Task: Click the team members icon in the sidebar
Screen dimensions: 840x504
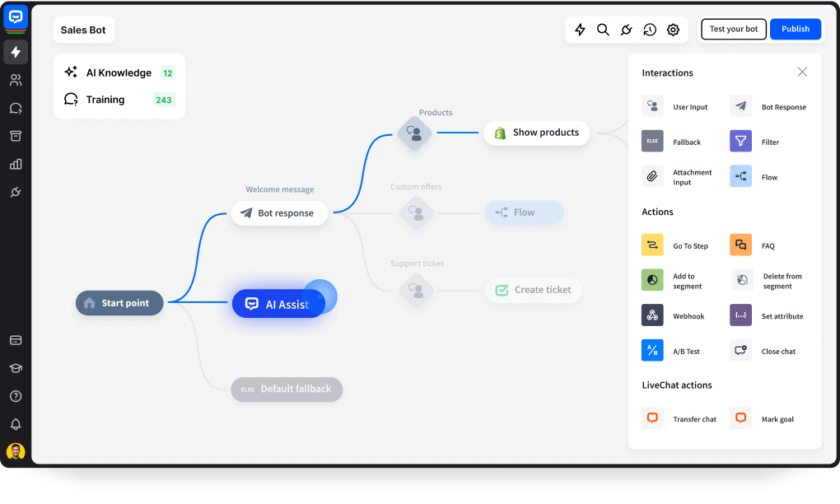Action: 16,80
